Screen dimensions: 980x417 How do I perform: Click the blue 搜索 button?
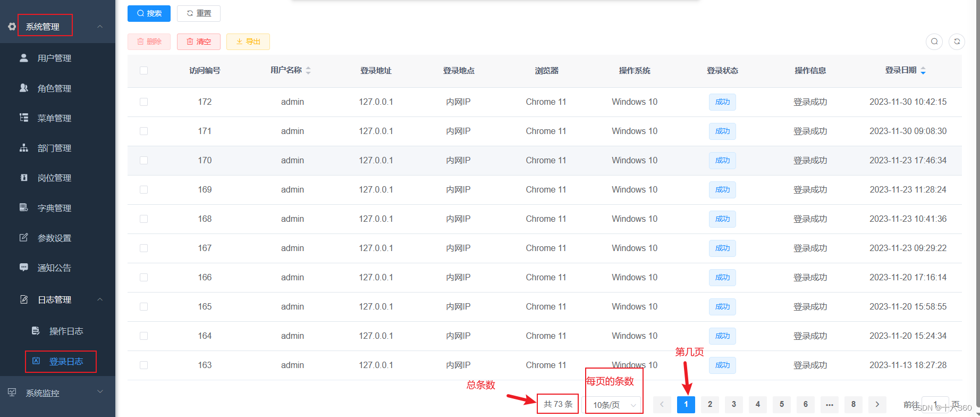149,13
